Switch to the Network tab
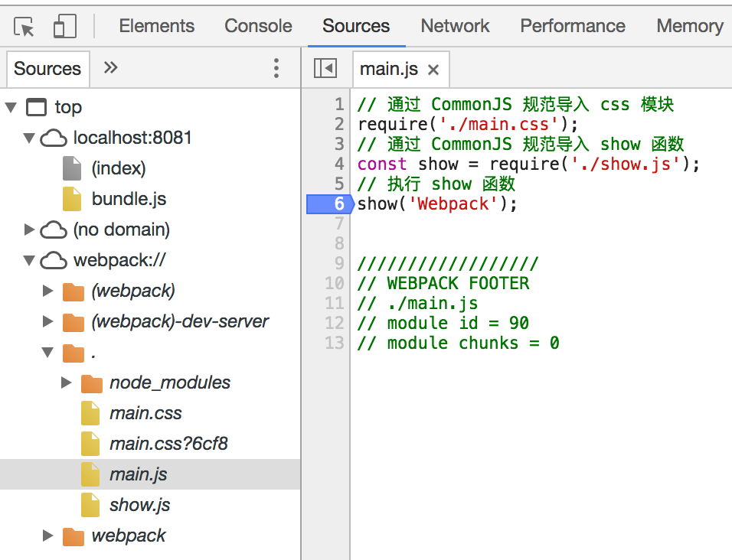732x560 pixels. tap(455, 26)
